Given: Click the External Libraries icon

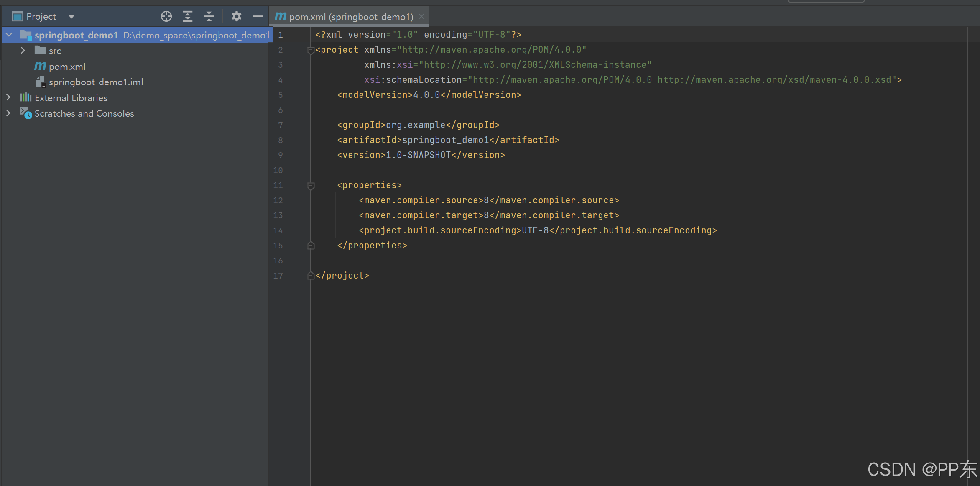Looking at the screenshot, I should [x=26, y=97].
